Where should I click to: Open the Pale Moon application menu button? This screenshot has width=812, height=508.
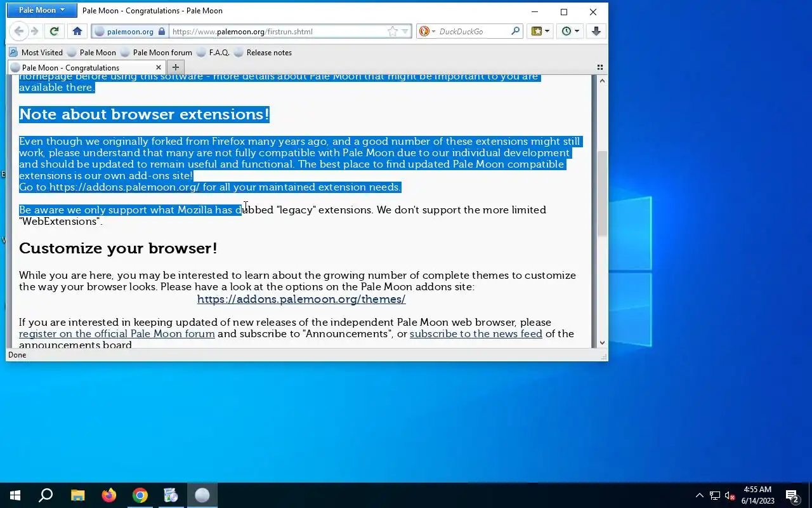pos(42,10)
